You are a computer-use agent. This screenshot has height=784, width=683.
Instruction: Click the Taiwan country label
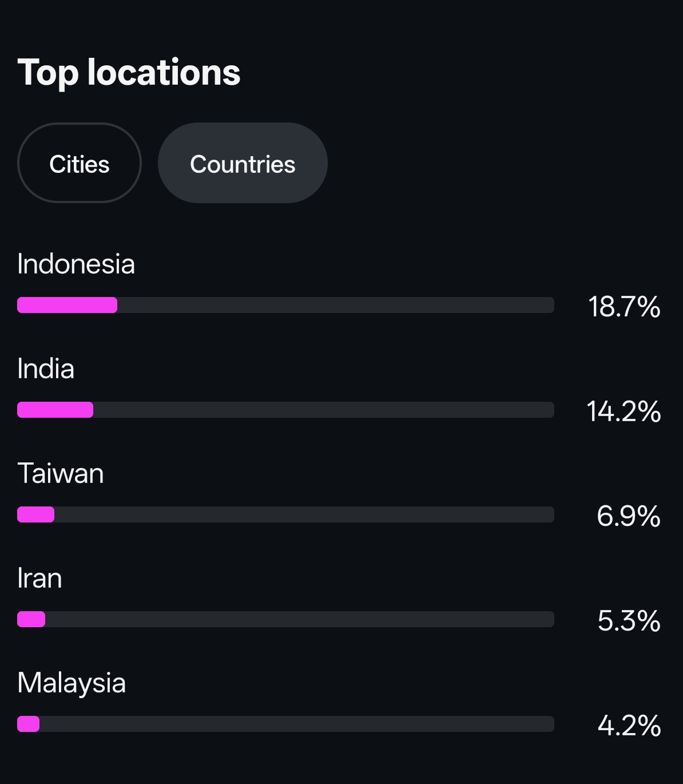61,473
